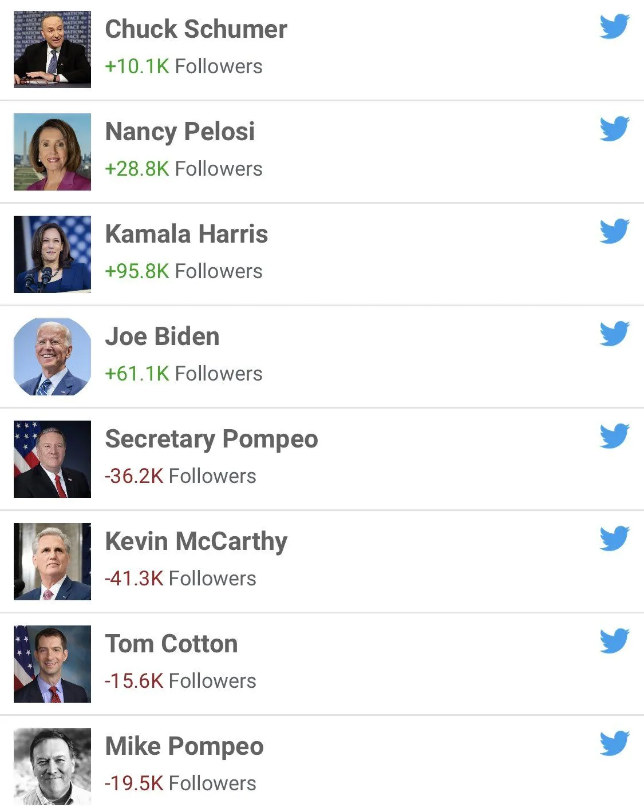The image size is (644, 812).
Task: Open the Twitter icon in Nancy Pelosi's row
Action: [614, 129]
